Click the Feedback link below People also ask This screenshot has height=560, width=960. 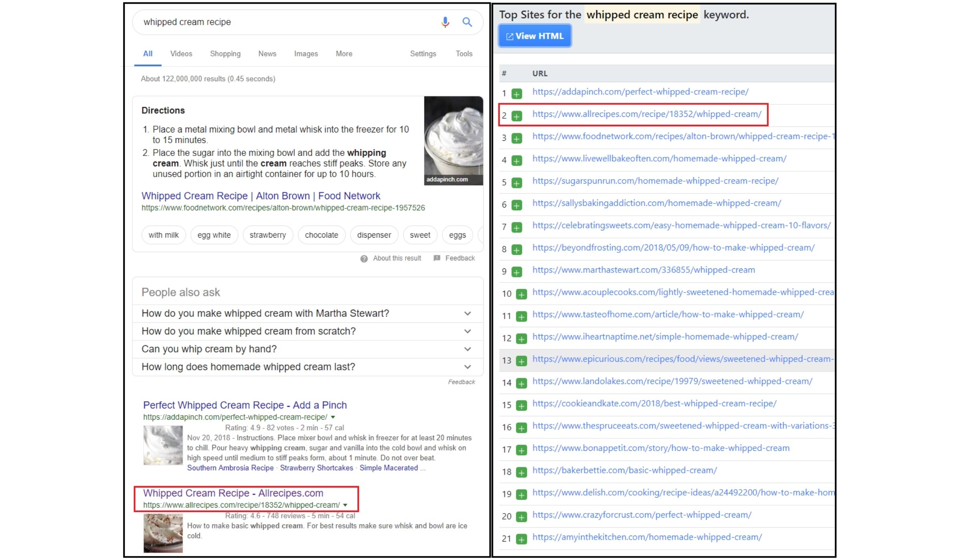462,382
